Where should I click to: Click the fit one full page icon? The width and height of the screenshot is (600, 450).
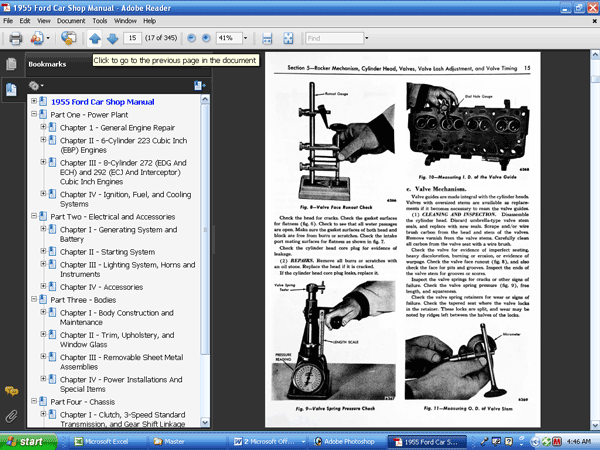(x=288, y=38)
